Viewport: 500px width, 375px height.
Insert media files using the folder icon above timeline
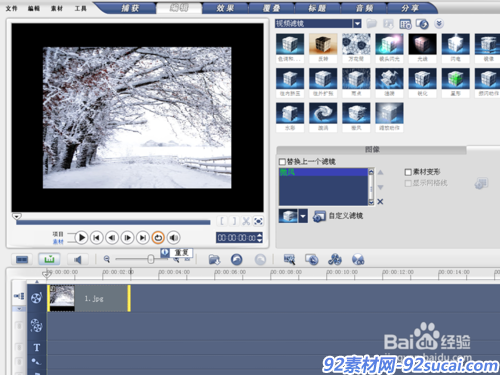pyautogui.click(x=214, y=259)
